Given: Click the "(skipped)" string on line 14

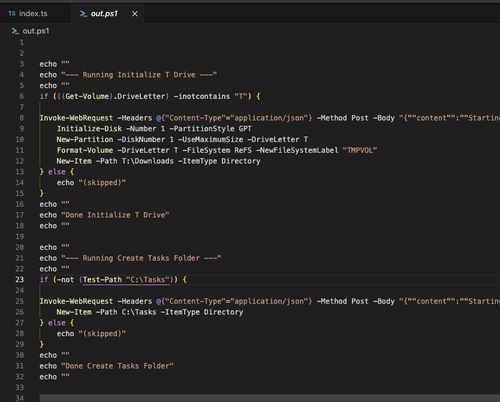Looking at the screenshot, I should (102, 183).
